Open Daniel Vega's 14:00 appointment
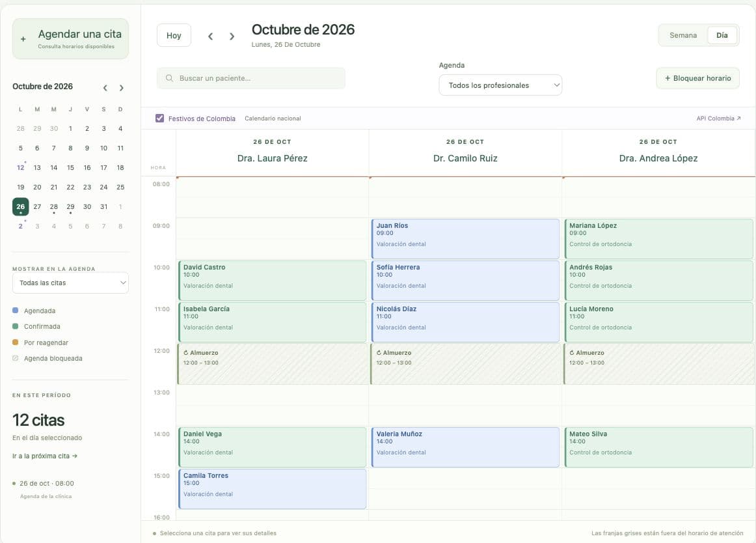Viewport: 756px width, 543px height. pyautogui.click(x=273, y=447)
